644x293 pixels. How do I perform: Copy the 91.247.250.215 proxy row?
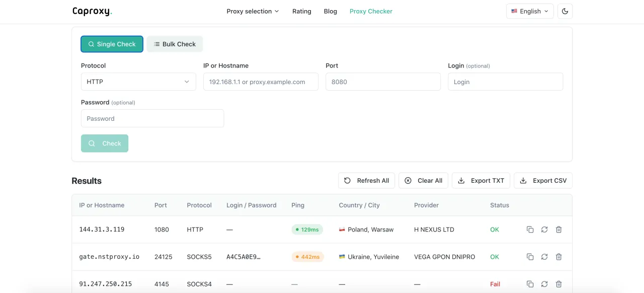point(530,284)
